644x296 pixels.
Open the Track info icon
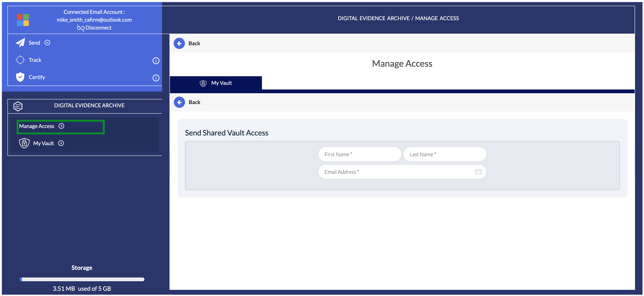[x=156, y=61]
